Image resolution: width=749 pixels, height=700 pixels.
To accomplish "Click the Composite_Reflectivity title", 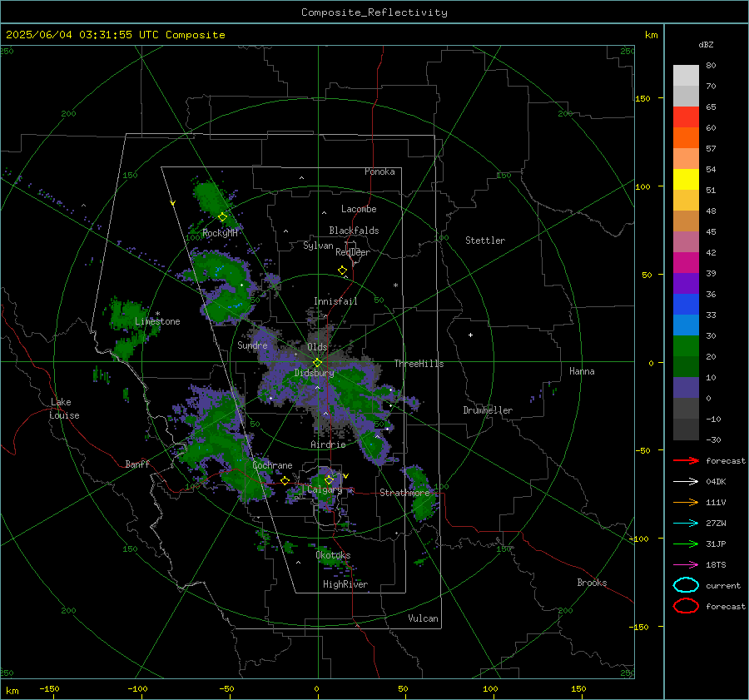I will pos(374,12).
